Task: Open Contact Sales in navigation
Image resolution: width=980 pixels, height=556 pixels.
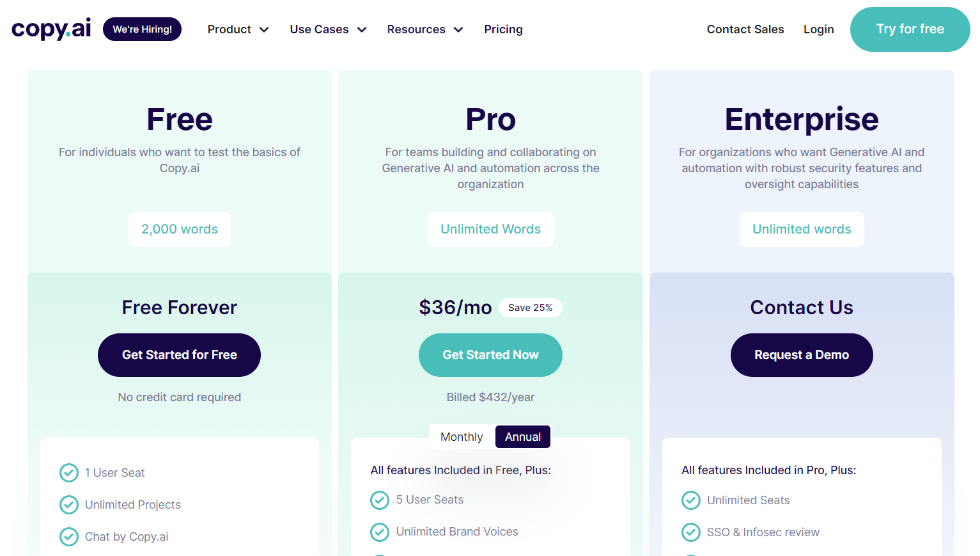Action: click(x=745, y=29)
